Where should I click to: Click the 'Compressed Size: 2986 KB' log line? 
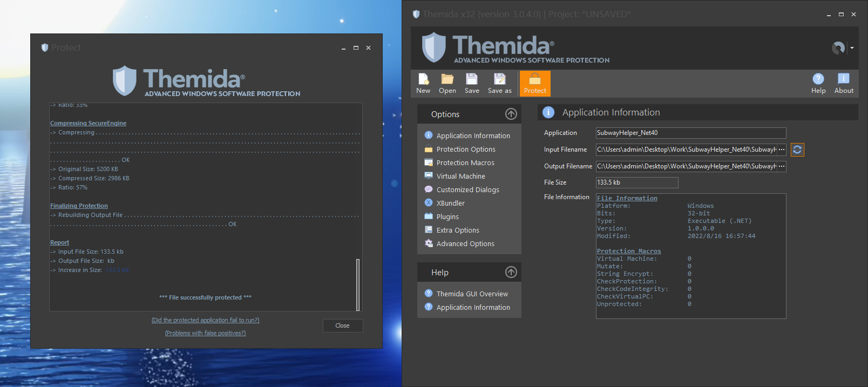(90, 178)
